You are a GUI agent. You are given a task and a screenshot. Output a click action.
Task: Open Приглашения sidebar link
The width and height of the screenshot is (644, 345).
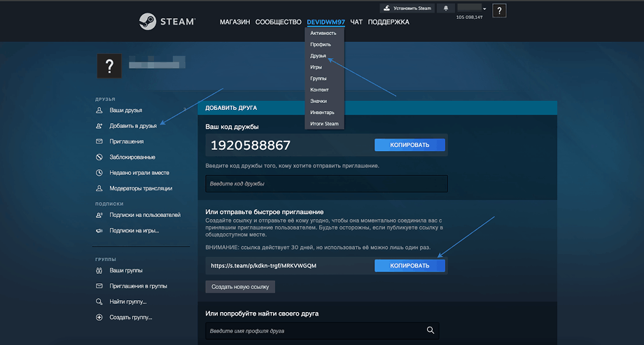pos(127,141)
